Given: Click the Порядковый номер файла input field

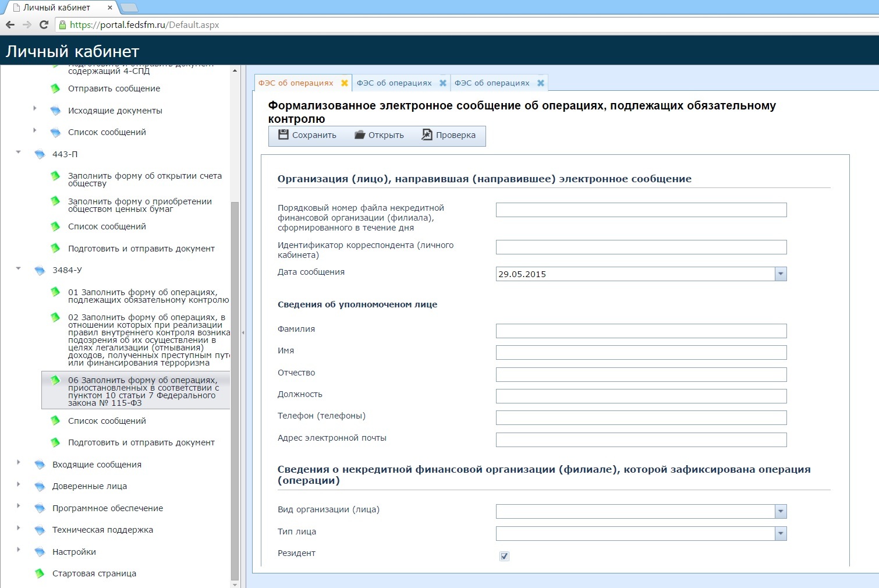Looking at the screenshot, I should click(641, 210).
